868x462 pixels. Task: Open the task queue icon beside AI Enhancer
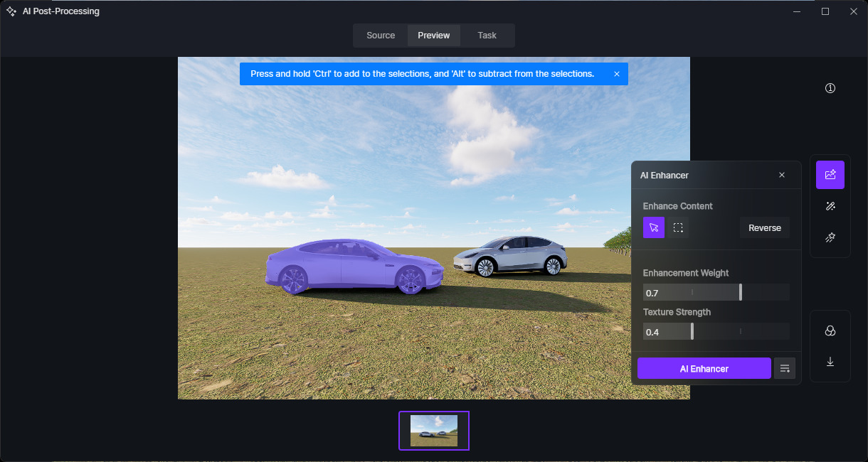click(x=784, y=368)
